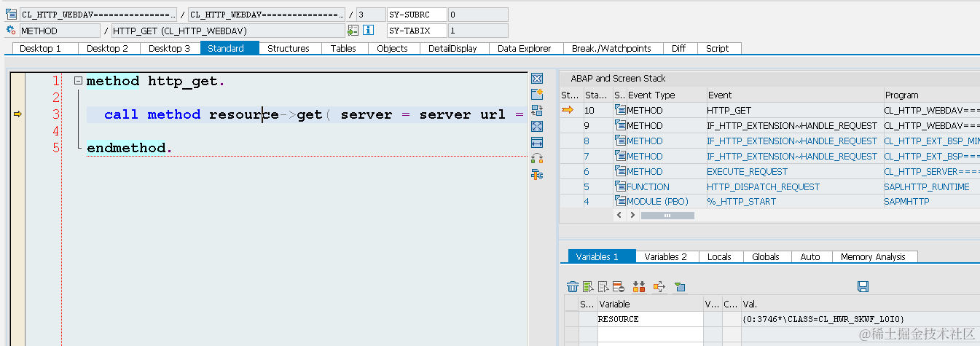Select the Locals tab
This screenshot has height=346, width=980.
(719, 256)
